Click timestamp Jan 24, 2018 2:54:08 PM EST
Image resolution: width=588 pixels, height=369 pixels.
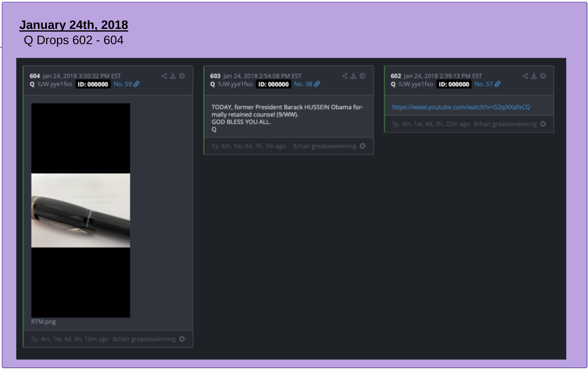click(263, 76)
